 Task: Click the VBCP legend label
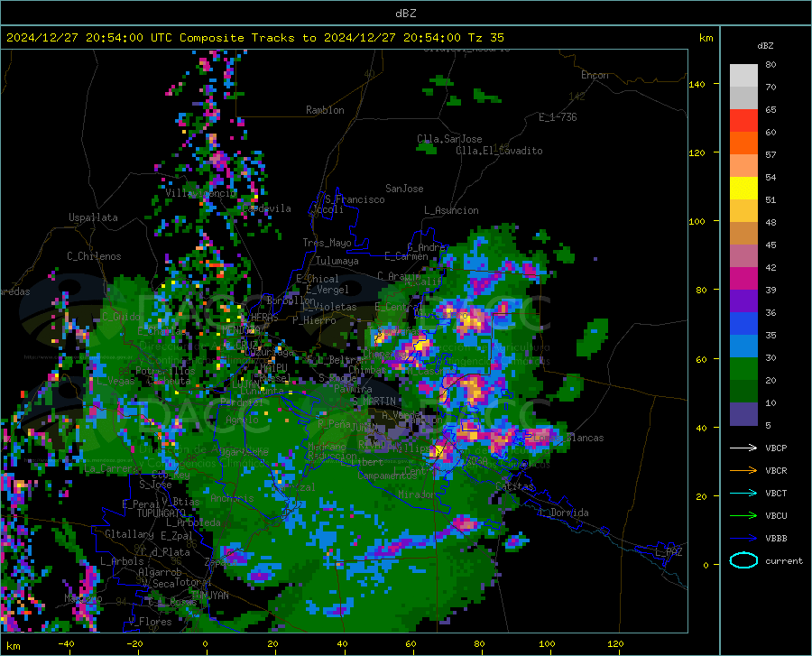776,448
